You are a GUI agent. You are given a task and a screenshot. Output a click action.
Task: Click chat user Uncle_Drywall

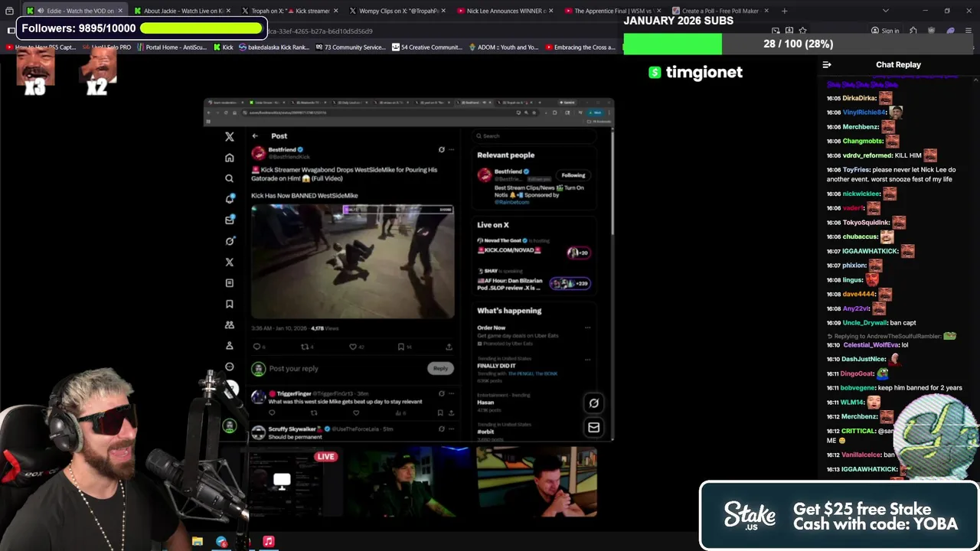[x=864, y=323]
